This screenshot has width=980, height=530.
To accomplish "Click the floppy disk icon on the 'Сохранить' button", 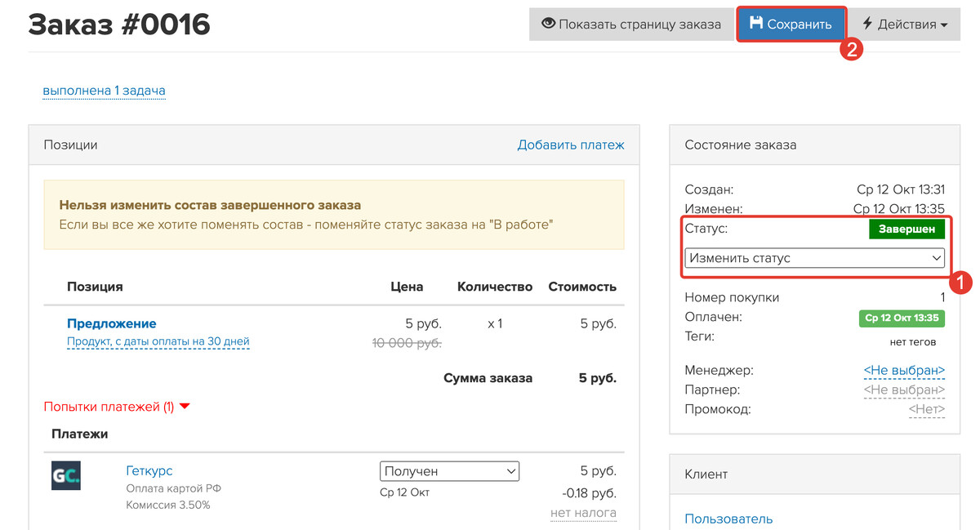I will coord(756,23).
